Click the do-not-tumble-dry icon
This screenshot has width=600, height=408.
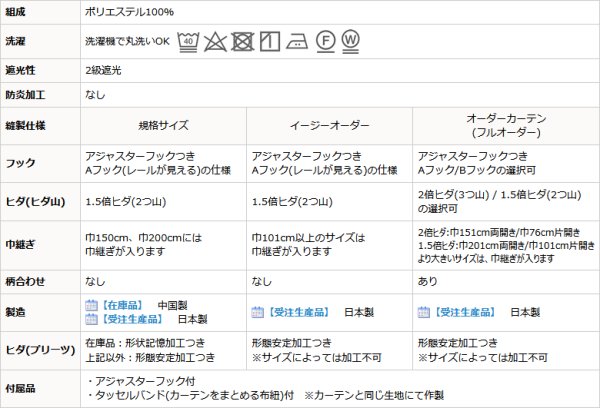(x=241, y=42)
